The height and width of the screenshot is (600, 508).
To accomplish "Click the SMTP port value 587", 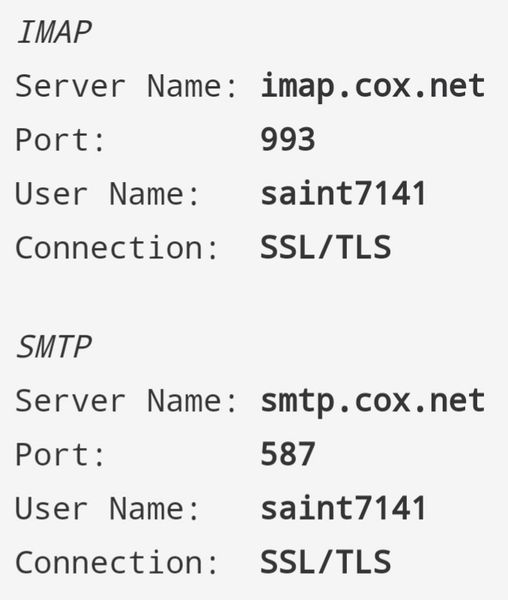I will tap(288, 454).
